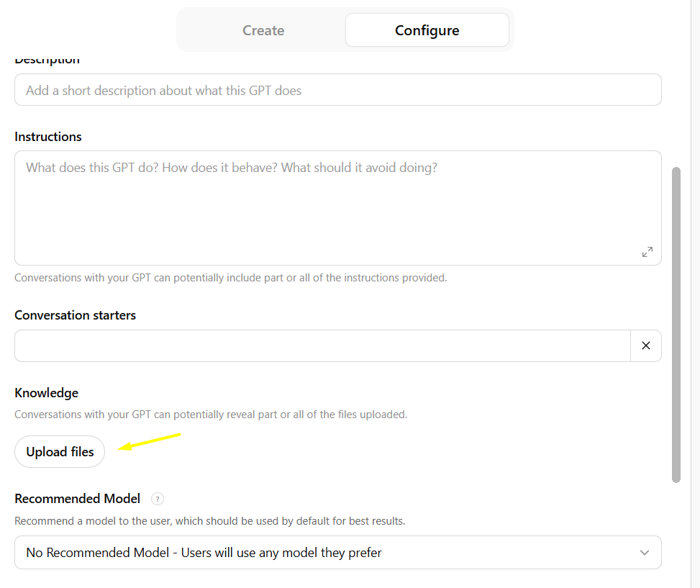Click the scrollbar track above the thumb
Viewport: 700px width, 588px height.
(x=676, y=85)
